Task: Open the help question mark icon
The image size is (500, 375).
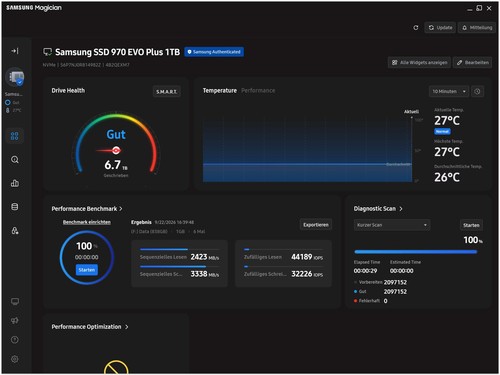Action: point(15,340)
